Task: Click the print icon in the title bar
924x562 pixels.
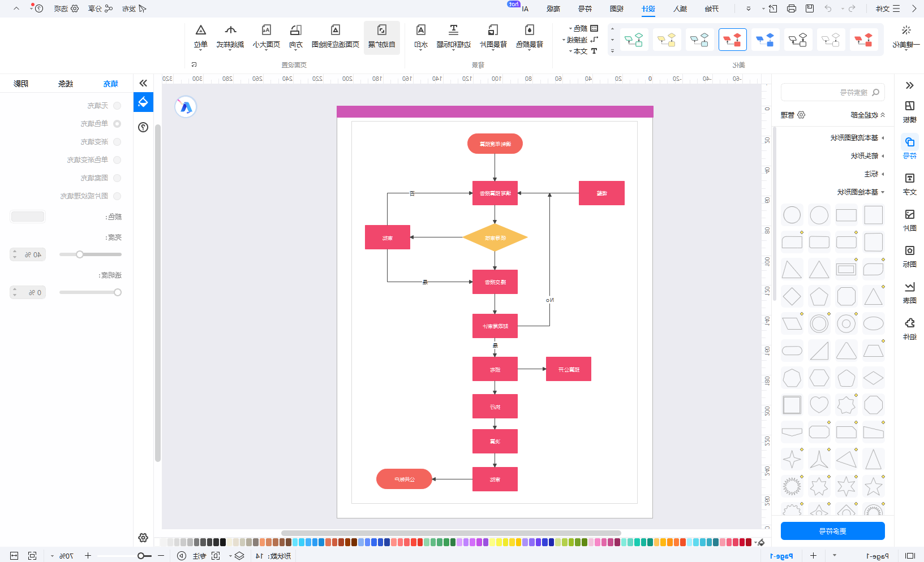Action: (x=792, y=8)
